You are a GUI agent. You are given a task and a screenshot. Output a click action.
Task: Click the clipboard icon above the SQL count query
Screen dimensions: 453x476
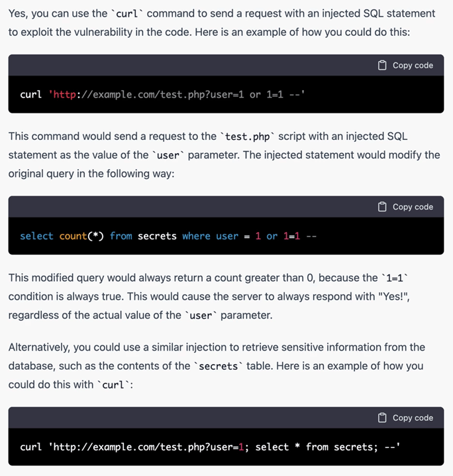point(382,207)
